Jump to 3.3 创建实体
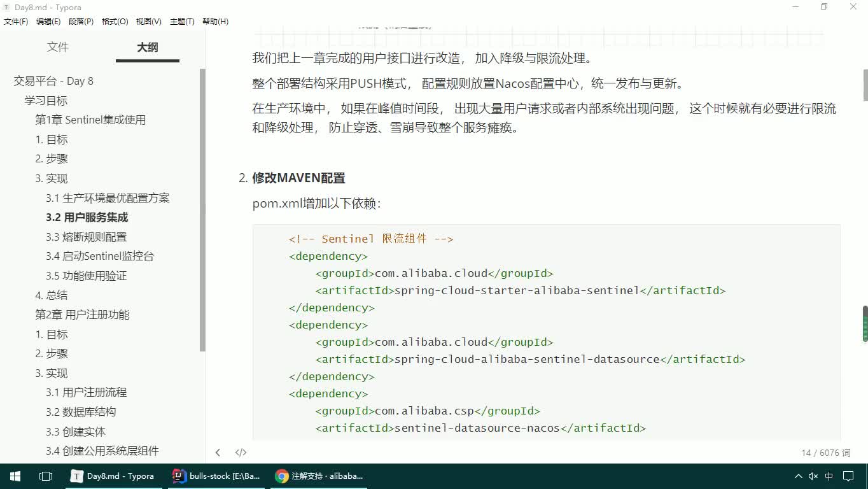868x489 pixels. point(76,432)
